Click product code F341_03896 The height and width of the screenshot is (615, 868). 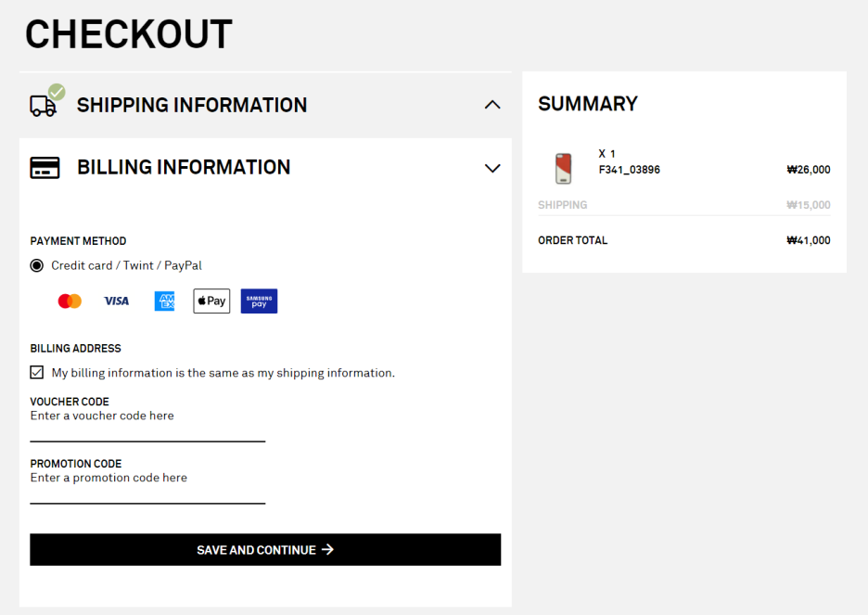629,170
